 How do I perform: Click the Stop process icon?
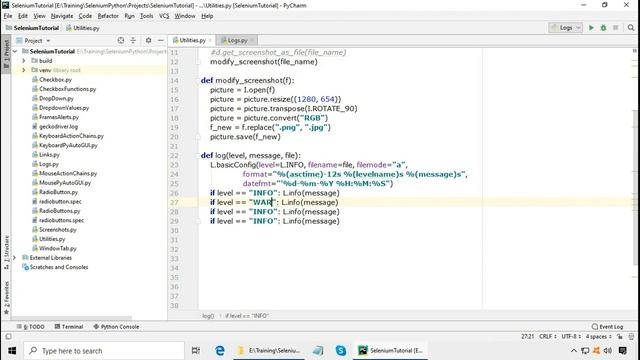616,28
